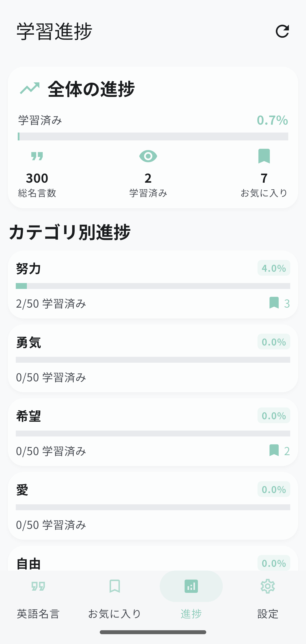Tap the quote icon above 総名言数
Screen dimensions: 306x644
(37, 156)
